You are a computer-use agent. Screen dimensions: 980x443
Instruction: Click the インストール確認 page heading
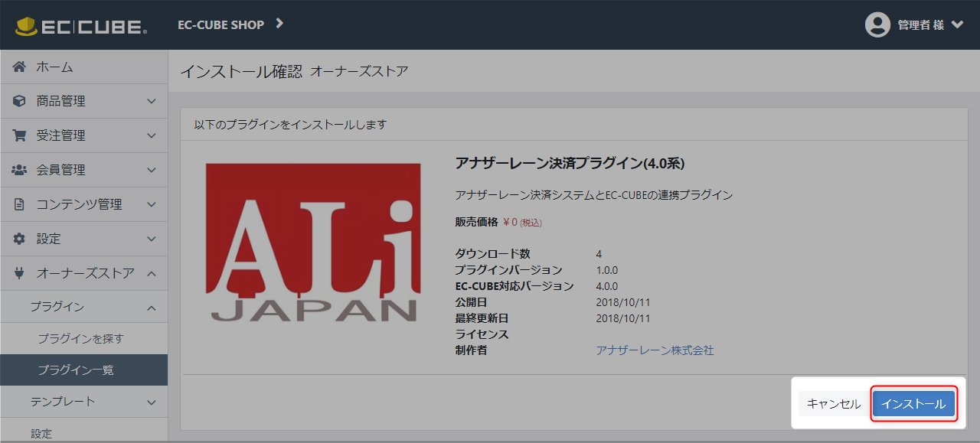coord(241,71)
